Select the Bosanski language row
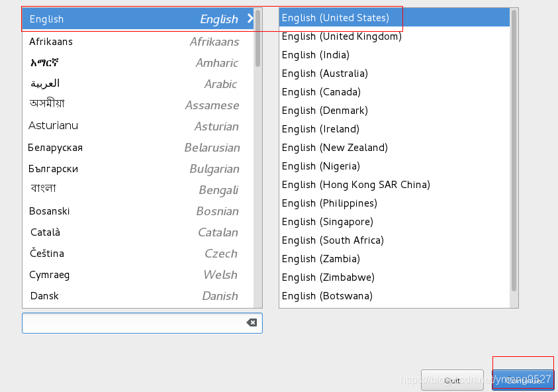558x392 pixels. (x=138, y=211)
